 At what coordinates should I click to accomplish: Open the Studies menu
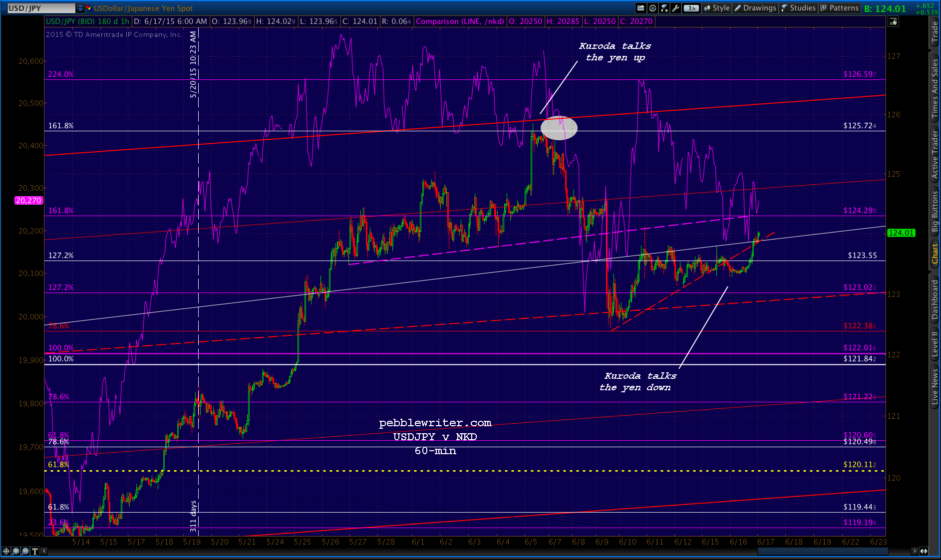798,8
